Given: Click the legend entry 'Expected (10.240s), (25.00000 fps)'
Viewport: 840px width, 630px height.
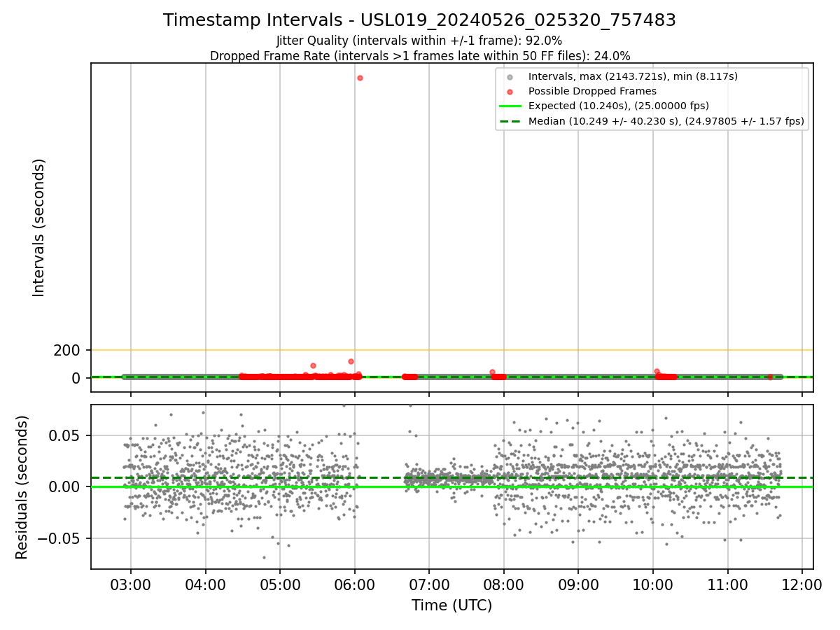Looking at the screenshot, I should tap(619, 106).
